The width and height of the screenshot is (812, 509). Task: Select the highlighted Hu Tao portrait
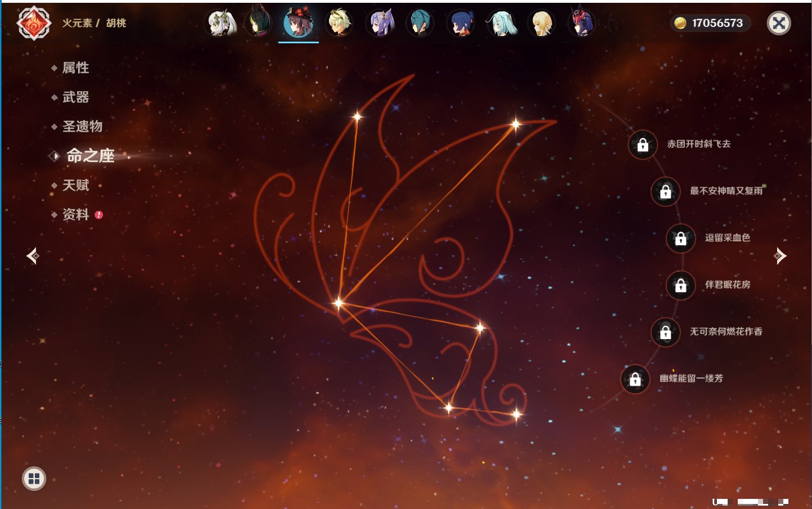299,23
